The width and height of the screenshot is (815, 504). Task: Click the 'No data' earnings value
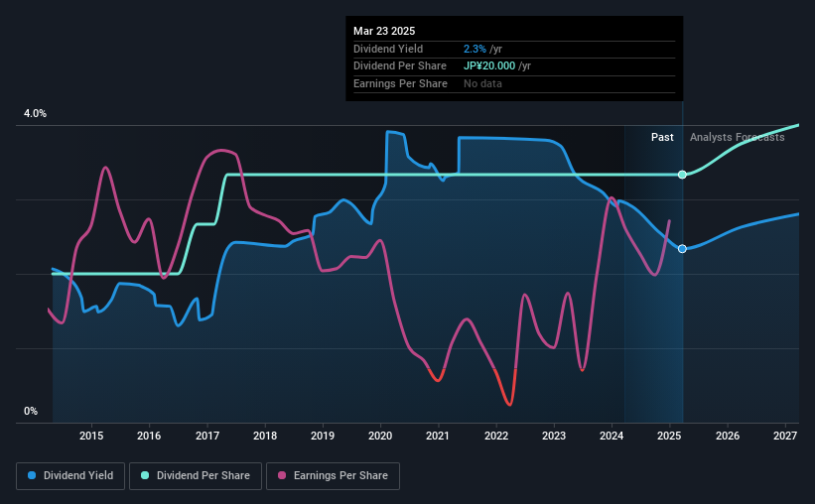click(482, 83)
